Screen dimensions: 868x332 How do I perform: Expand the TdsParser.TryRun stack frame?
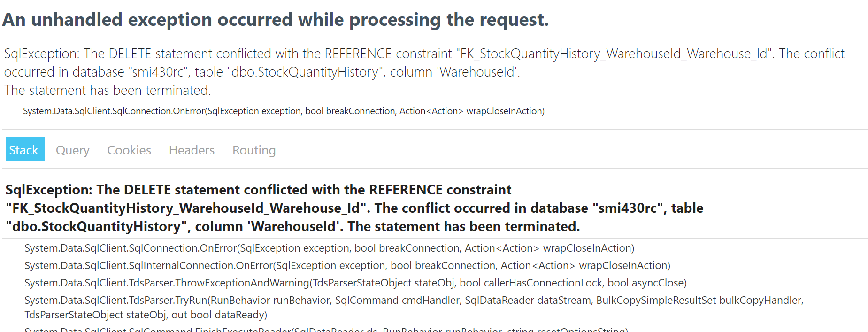coord(415,300)
